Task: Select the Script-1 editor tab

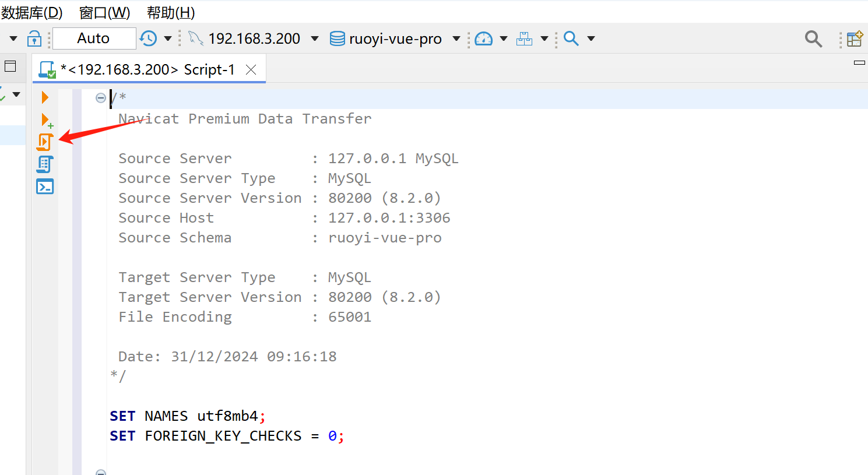Action: (x=148, y=70)
